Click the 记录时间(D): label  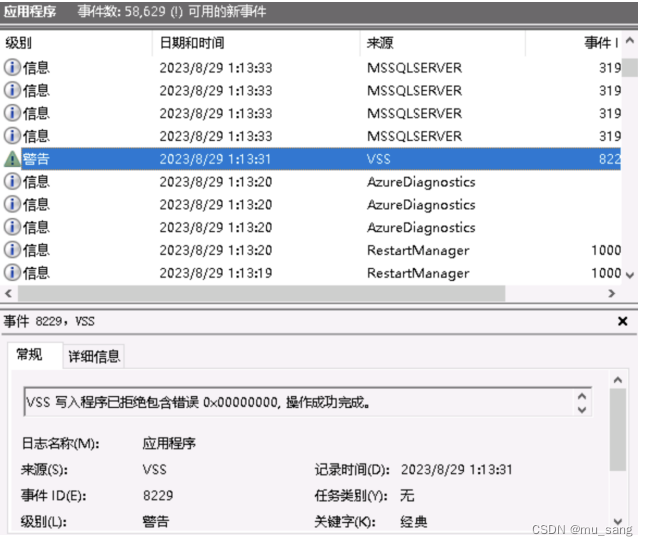tap(352, 470)
